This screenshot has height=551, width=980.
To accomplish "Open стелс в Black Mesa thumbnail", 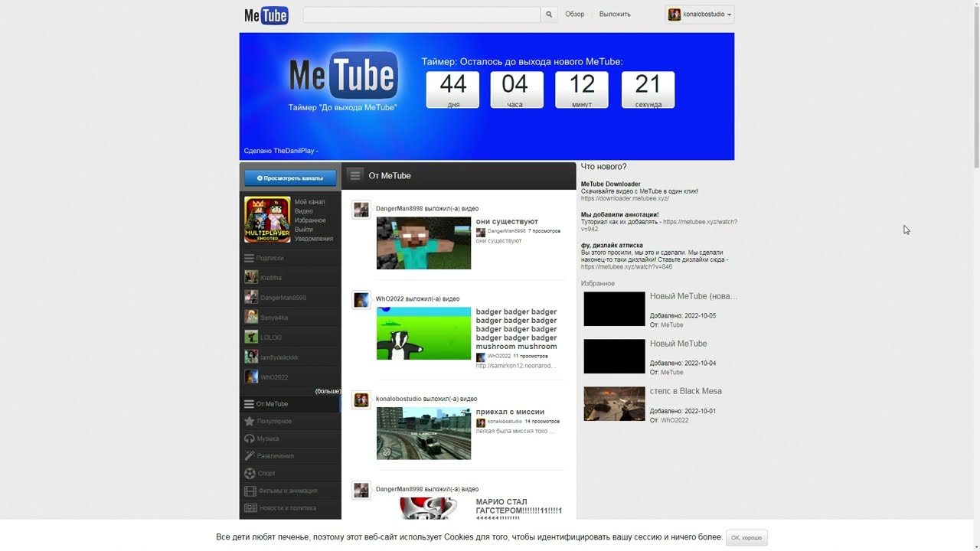I will pos(615,404).
